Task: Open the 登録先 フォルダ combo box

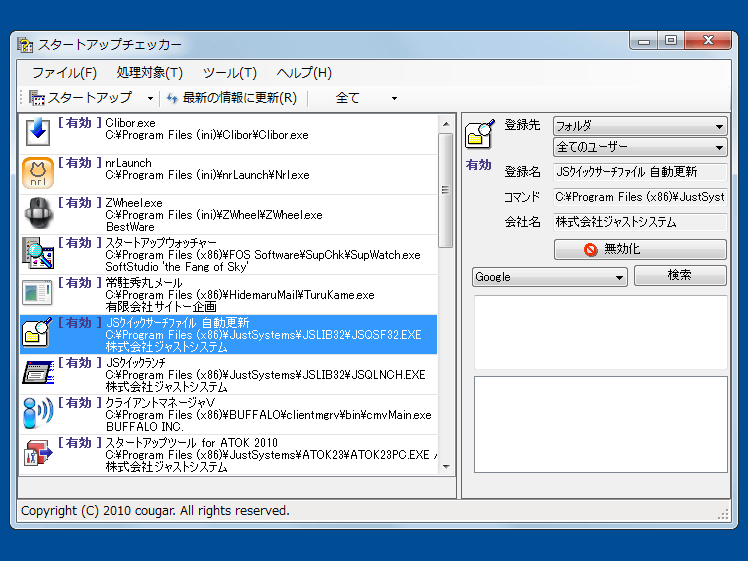Action: click(x=640, y=126)
